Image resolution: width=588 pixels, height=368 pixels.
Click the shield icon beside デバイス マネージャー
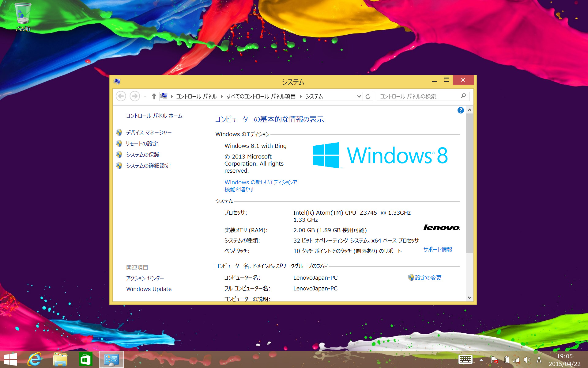pos(119,133)
